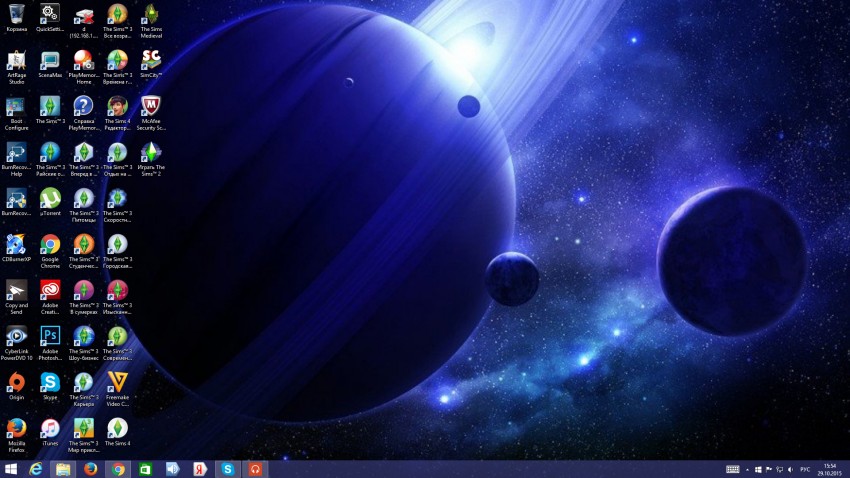Open the Origin desktop shortcut
This screenshot has height=478, width=850.
pyautogui.click(x=16, y=382)
